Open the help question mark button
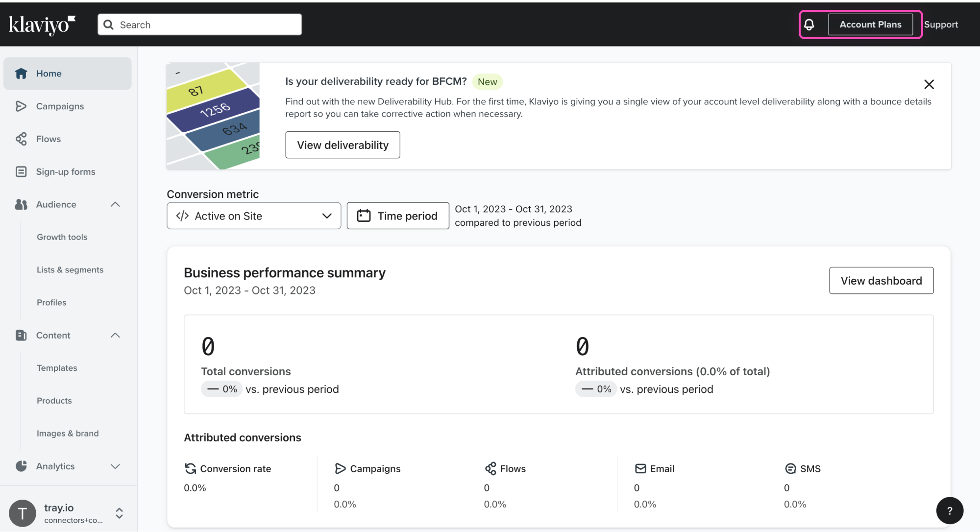This screenshot has height=532, width=980. click(950, 510)
